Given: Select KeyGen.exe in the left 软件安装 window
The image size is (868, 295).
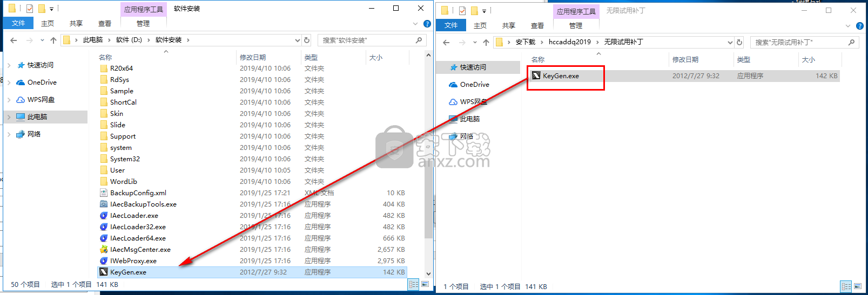Looking at the screenshot, I should pos(252,272).
